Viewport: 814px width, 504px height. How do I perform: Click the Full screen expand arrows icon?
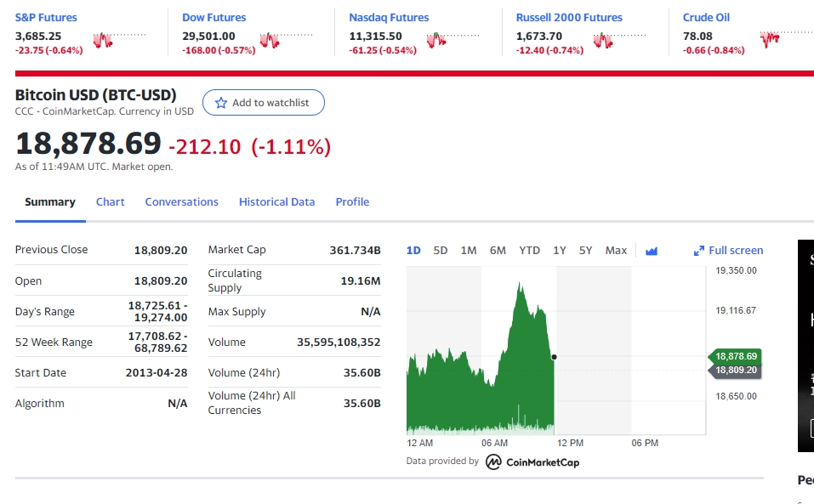pyautogui.click(x=699, y=251)
